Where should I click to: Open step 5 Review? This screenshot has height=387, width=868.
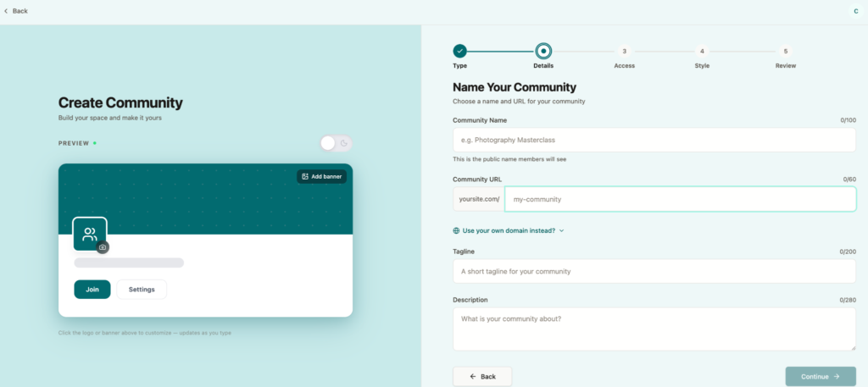[785, 51]
